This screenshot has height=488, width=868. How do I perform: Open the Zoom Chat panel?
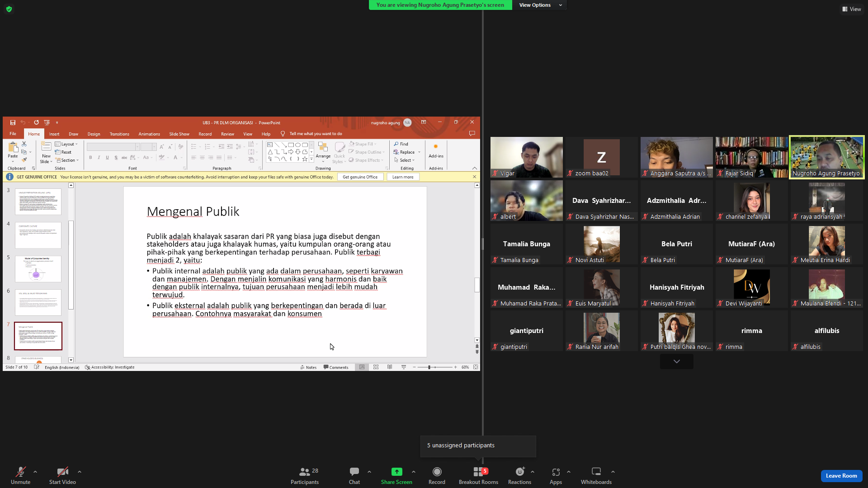354,476
